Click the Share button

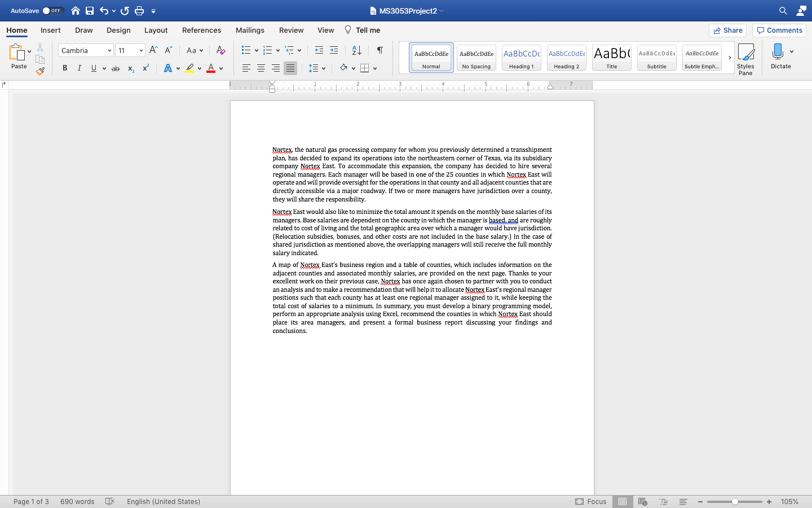coord(727,30)
